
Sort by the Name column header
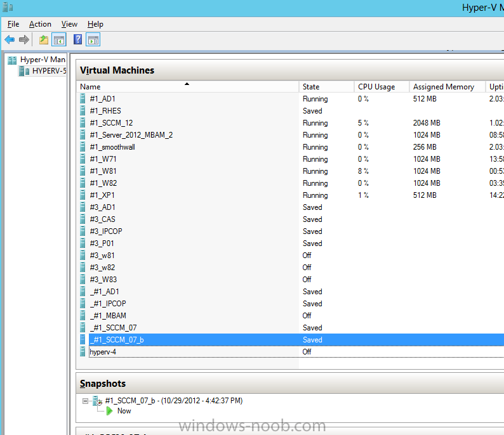(188, 87)
